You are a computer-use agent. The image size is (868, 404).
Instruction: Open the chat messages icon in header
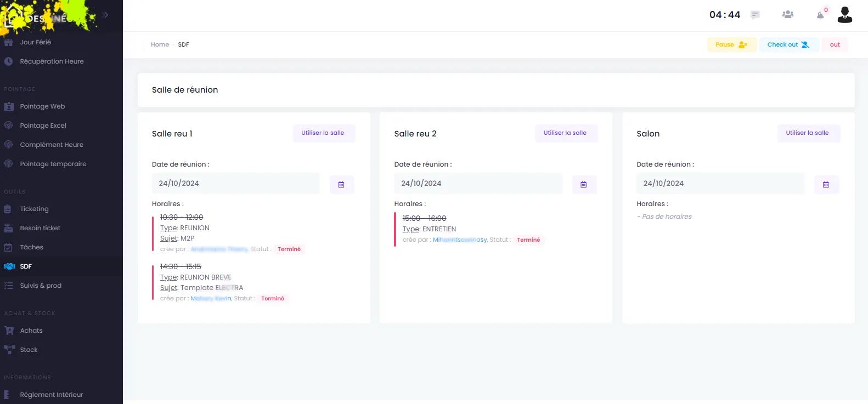(755, 15)
